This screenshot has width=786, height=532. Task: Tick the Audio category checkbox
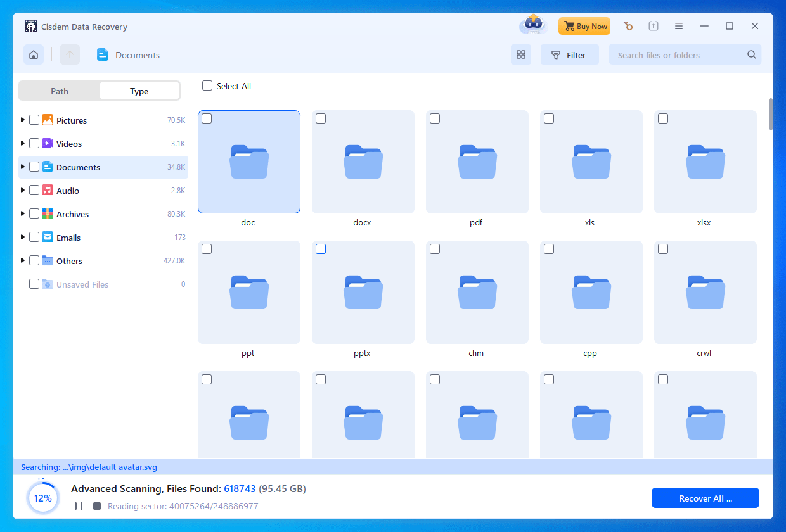click(34, 190)
